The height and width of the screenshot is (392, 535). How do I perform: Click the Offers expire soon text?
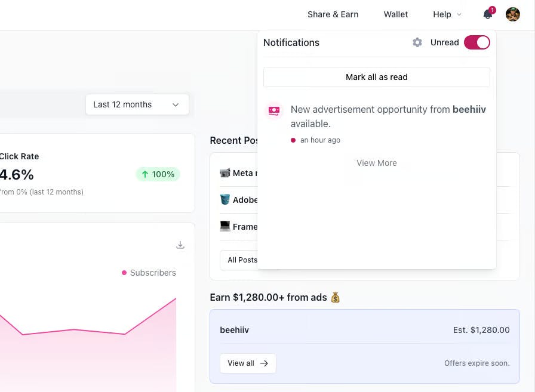click(x=476, y=363)
